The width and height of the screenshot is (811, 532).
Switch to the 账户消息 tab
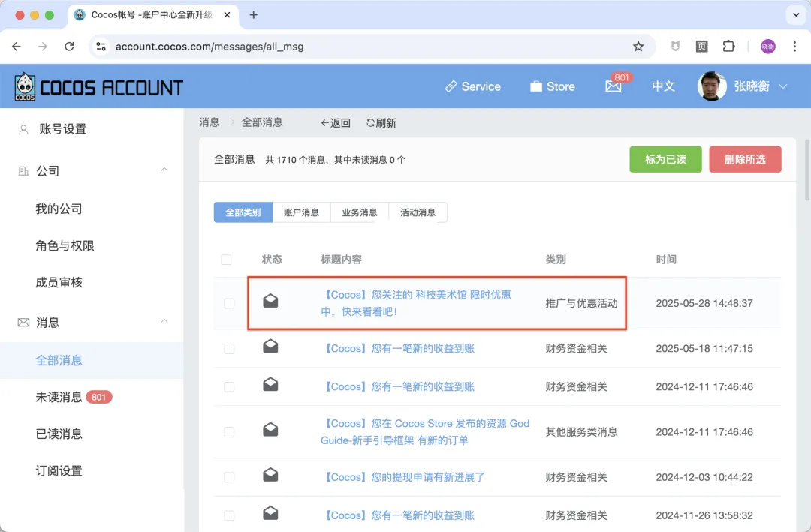302,212
